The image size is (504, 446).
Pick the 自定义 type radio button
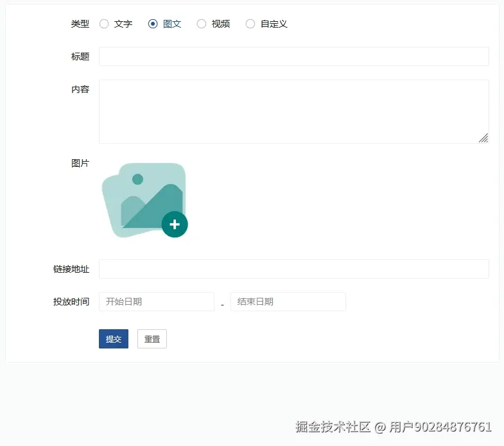click(x=250, y=24)
